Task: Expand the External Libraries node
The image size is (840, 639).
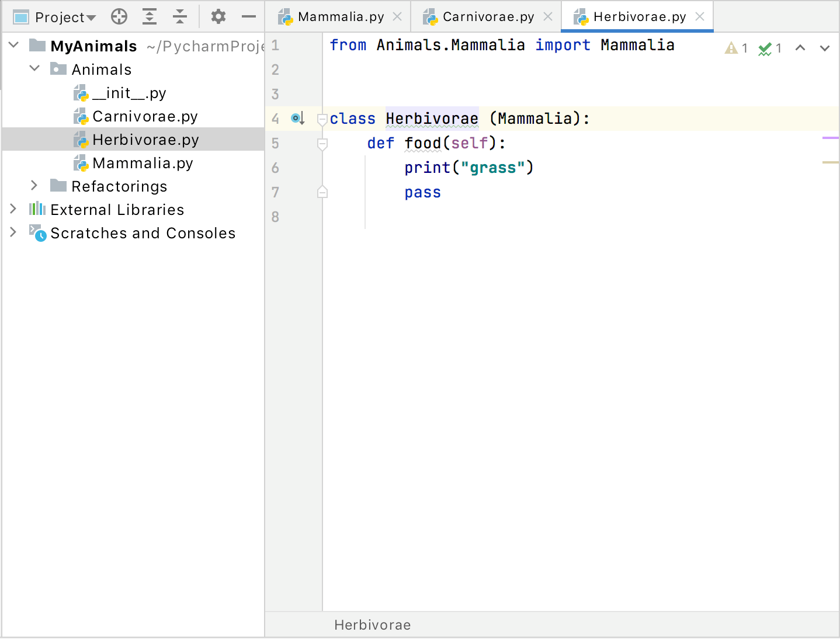Action: click(13, 209)
